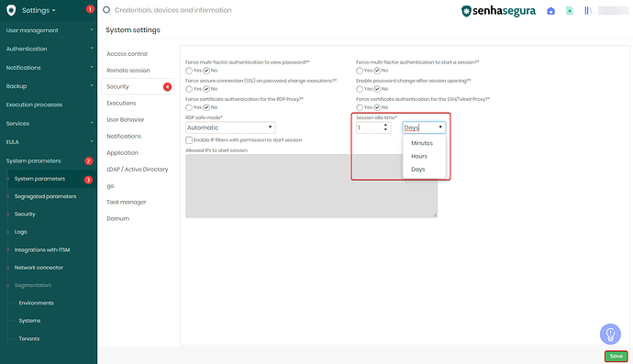Screen dimensions: 633x364
Task: Switch to Application tab
Action: click(x=122, y=153)
